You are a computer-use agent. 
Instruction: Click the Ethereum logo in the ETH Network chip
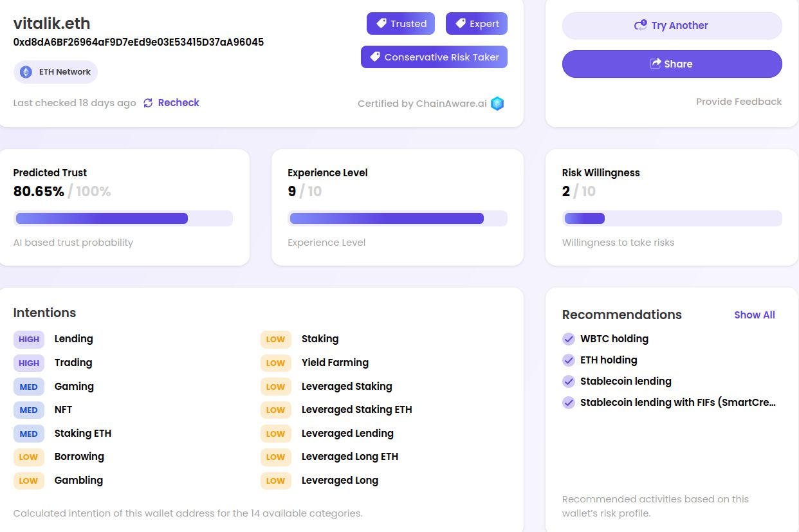pos(26,72)
